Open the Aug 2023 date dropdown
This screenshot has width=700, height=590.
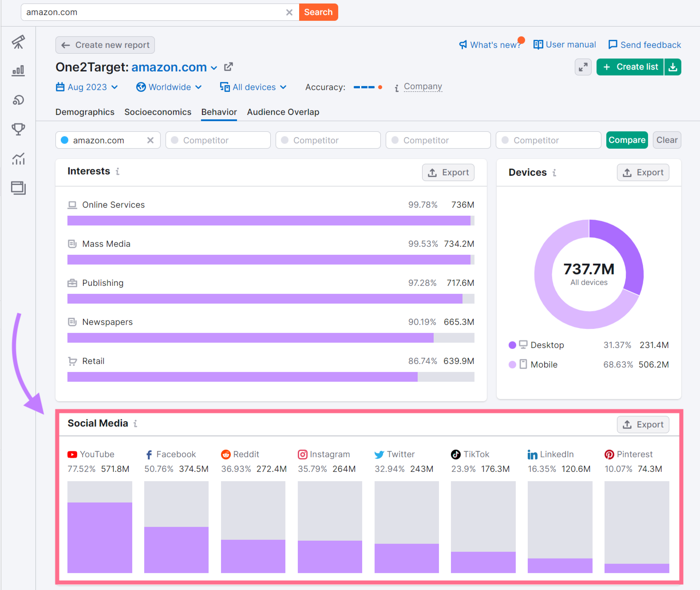click(87, 87)
